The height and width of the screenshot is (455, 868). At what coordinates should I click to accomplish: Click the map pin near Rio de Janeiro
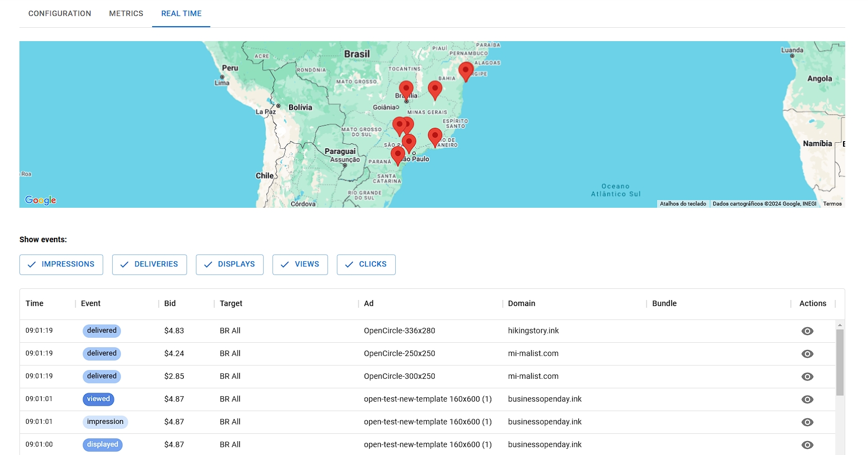[x=435, y=136]
